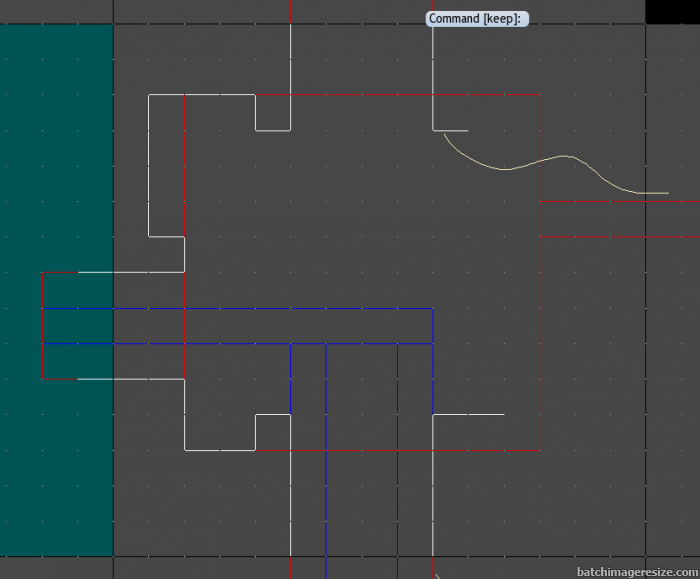
Task: Select the red vertical line crossing the white outline
Action: (x=185, y=200)
